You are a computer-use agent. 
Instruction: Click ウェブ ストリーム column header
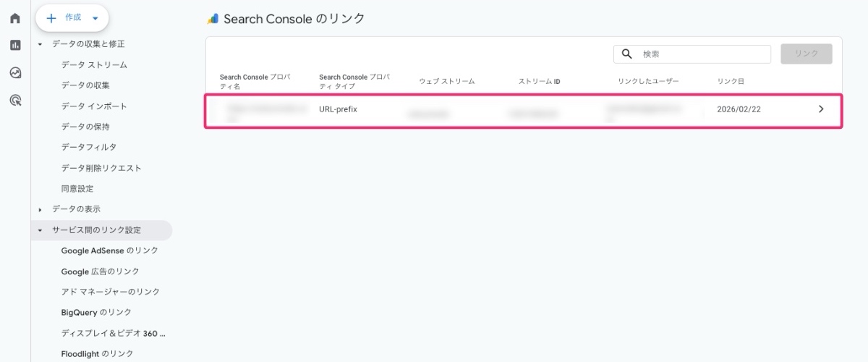tap(446, 82)
